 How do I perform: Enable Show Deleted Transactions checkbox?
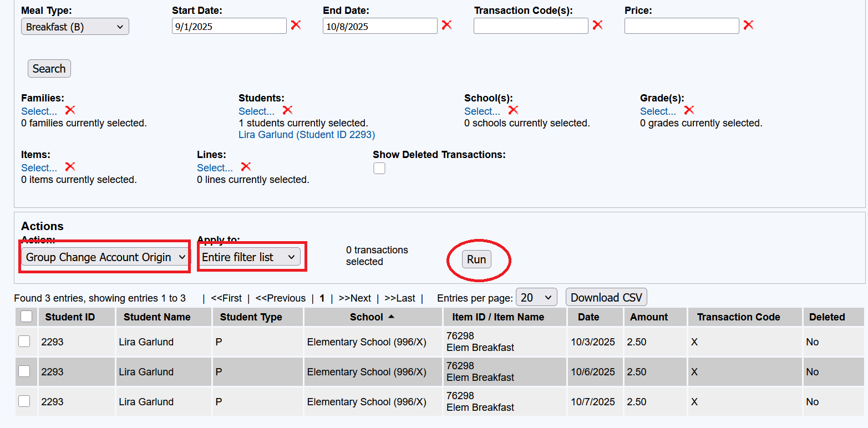(x=379, y=169)
